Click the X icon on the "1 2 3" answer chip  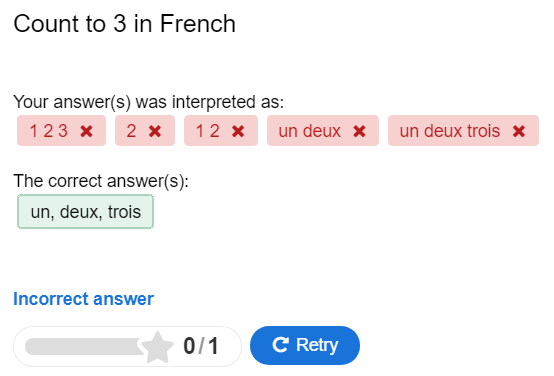(x=86, y=131)
